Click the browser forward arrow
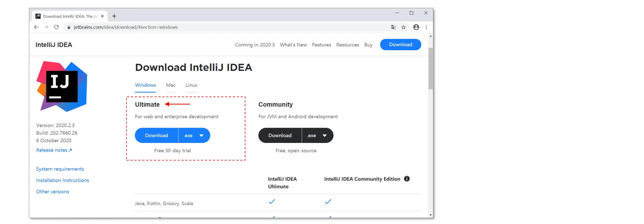 pos(46,27)
